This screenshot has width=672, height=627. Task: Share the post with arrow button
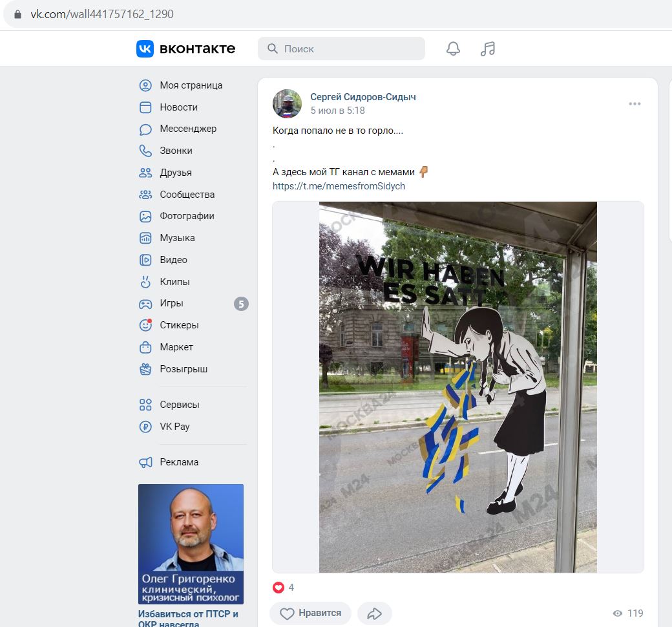tap(375, 613)
